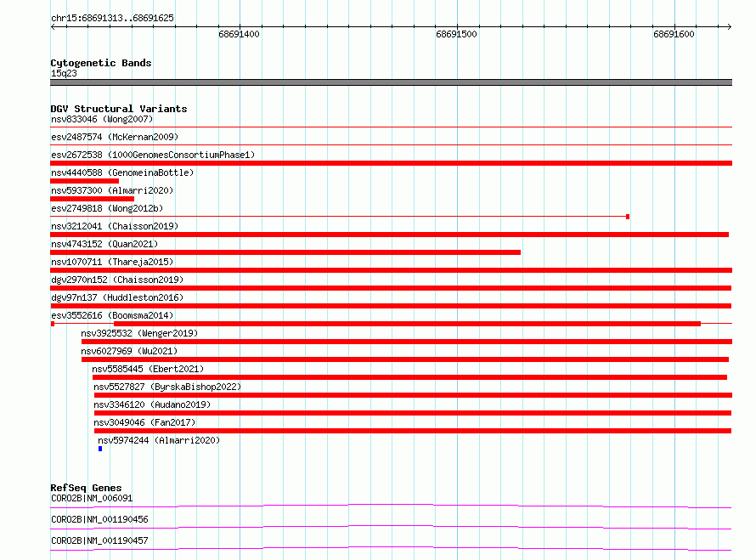
Task: Click the red bar under nsv3049046 (Fan2017)
Action: [413, 431]
